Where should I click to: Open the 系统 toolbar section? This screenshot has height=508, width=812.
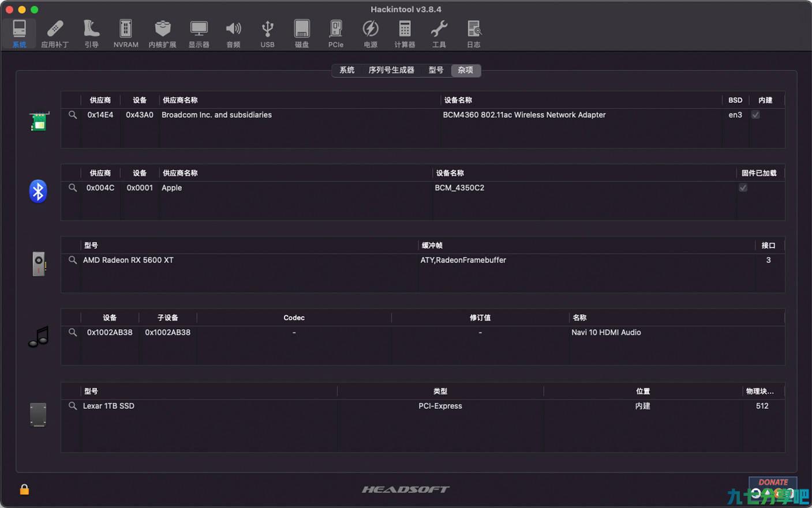coord(19,33)
